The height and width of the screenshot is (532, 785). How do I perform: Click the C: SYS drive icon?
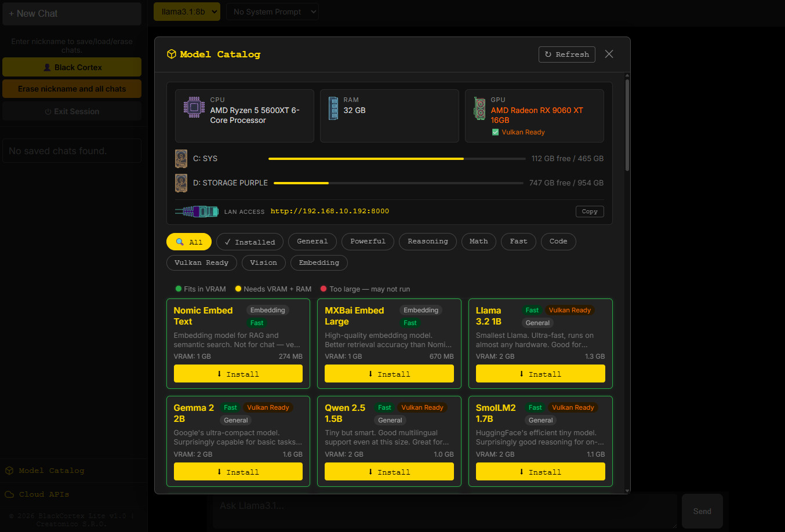[181, 159]
